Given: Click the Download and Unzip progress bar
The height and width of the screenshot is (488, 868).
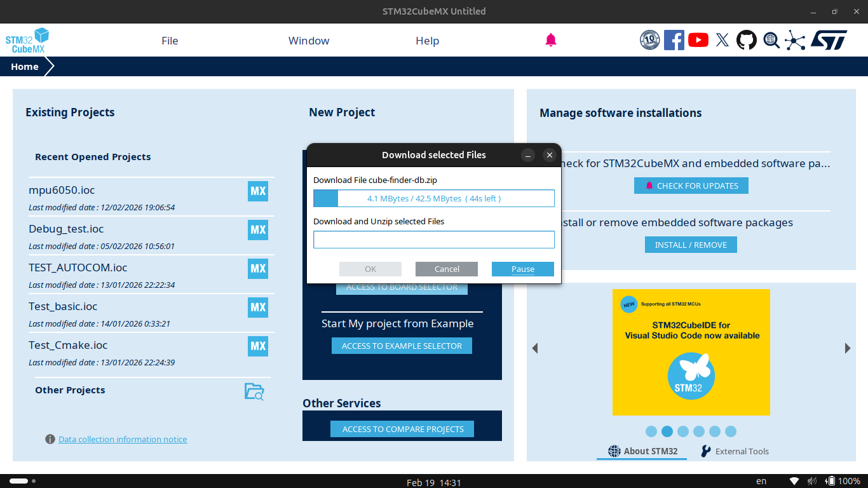Looking at the screenshot, I should coord(434,240).
